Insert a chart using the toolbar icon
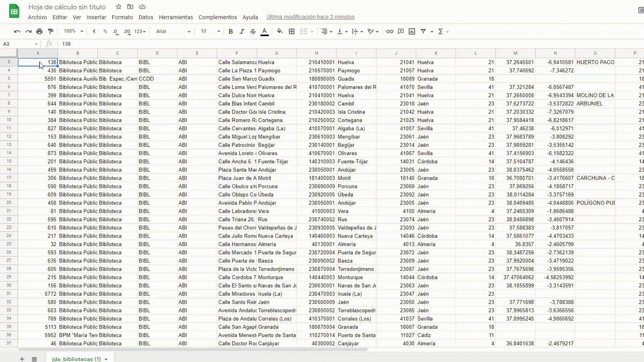 click(x=412, y=31)
